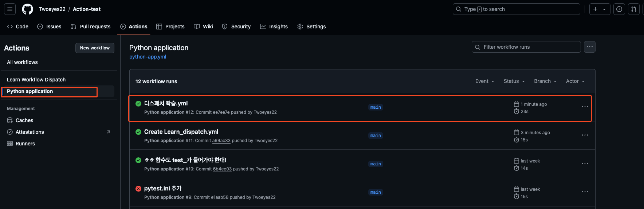Select Learn Workflow Dispatch workflow
Image resolution: width=644 pixels, height=209 pixels.
[36, 80]
